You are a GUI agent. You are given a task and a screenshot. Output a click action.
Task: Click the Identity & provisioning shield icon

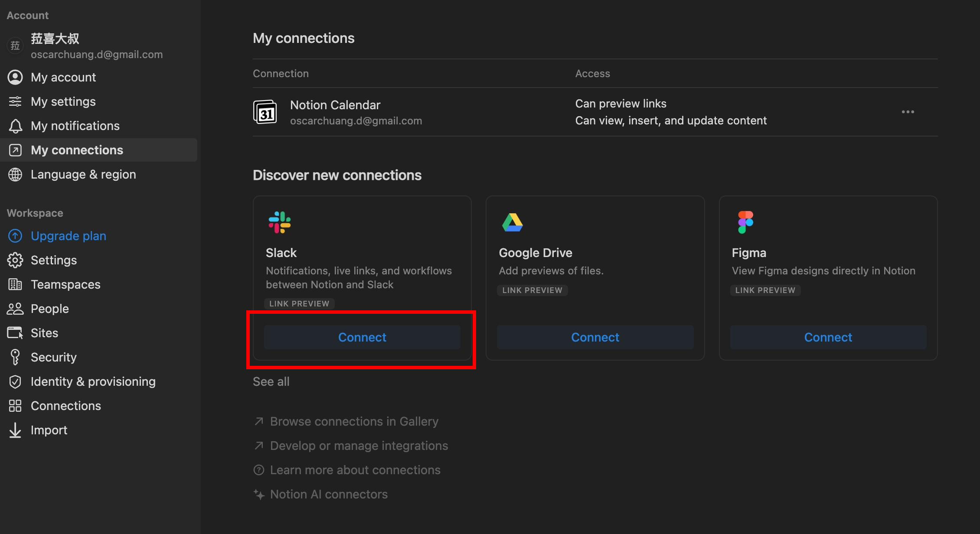coord(15,381)
